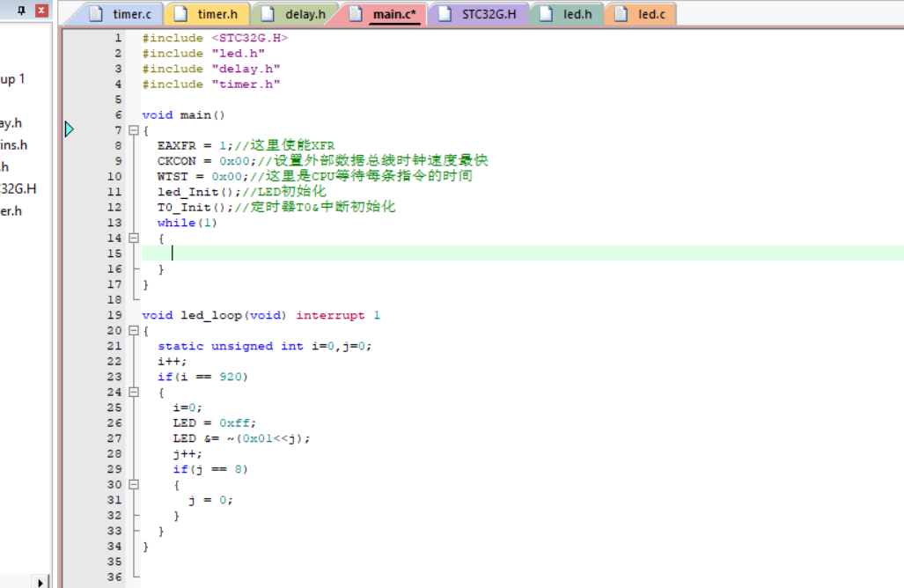Click on 'while(1)' statement
The image size is (904, 588).
click(x=187, y=223)
